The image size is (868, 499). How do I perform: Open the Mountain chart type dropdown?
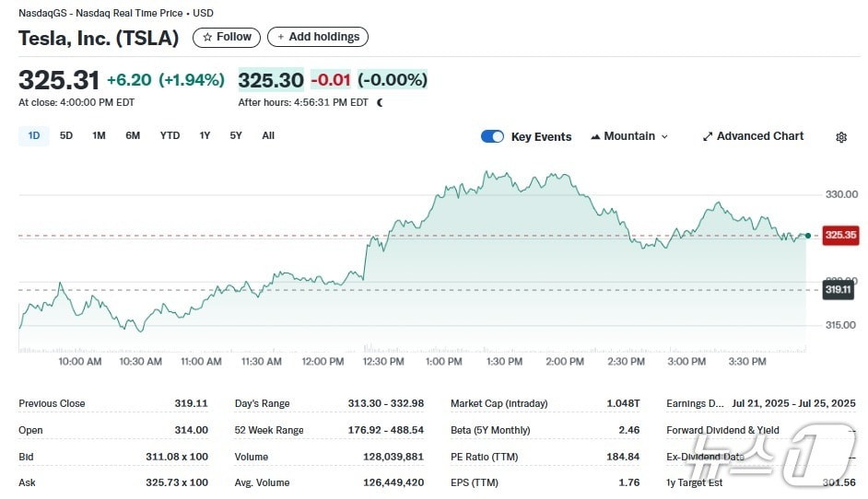(x=629, y=136)
